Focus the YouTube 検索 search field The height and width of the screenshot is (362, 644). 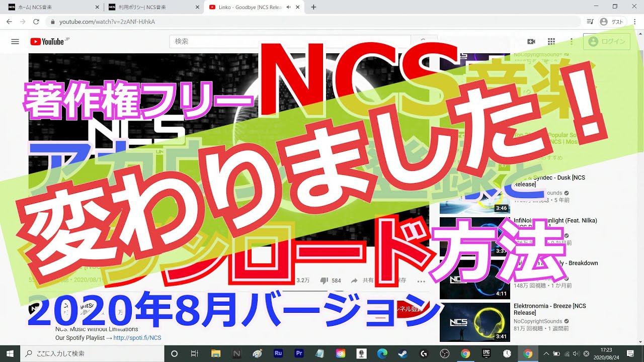click(290, 42)
